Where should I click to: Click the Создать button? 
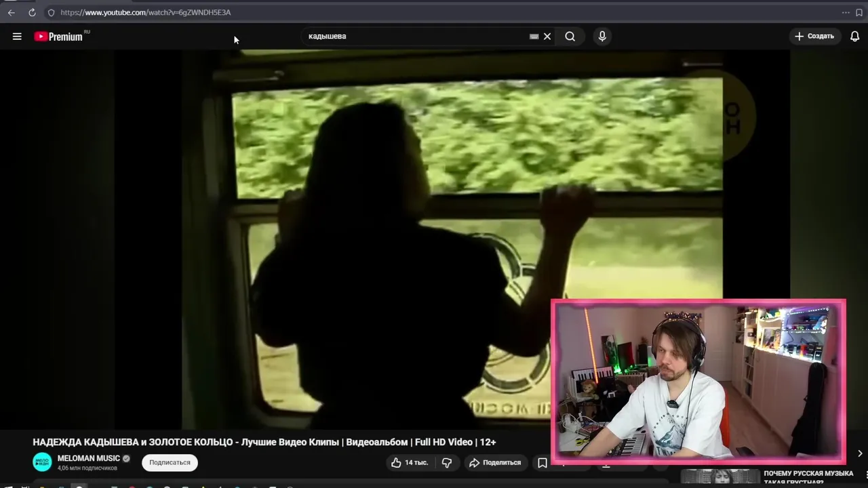814,37
